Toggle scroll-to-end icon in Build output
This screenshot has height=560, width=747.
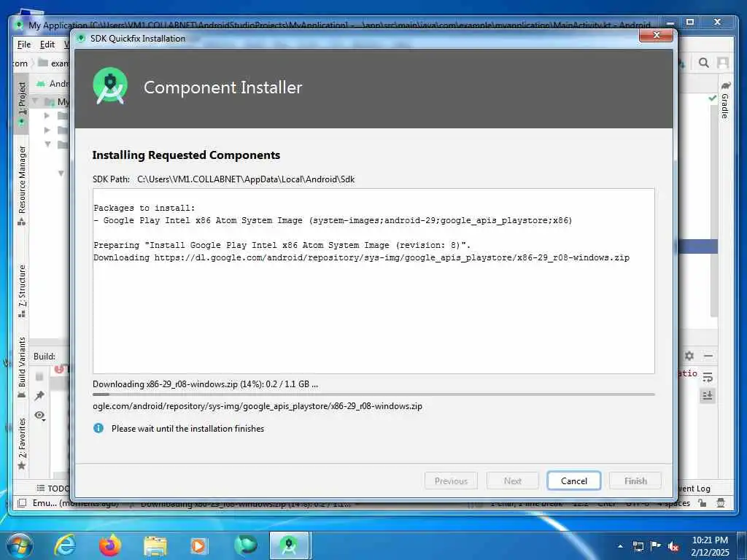click(x=708, y=396)
